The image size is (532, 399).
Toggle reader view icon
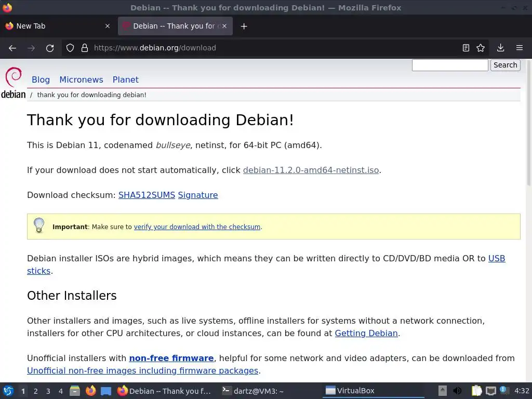tap(466, 48)
